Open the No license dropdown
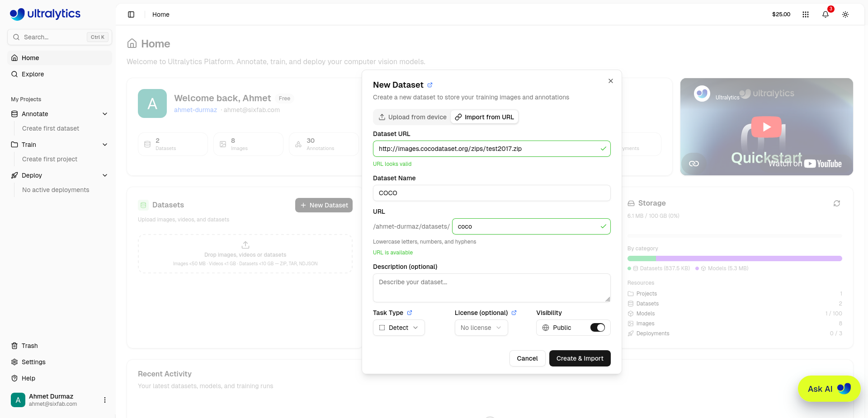This screenshot has height=418, width=868. [481, 328]
